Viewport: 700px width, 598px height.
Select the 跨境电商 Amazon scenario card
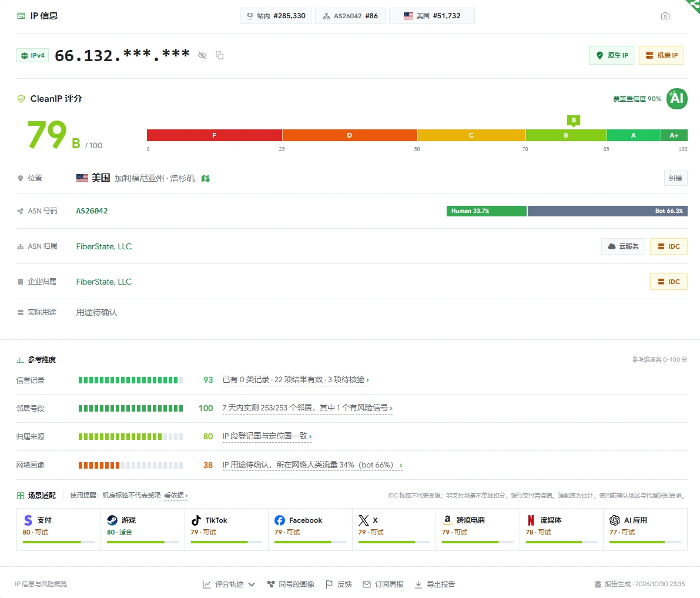(x=478, y=529)
